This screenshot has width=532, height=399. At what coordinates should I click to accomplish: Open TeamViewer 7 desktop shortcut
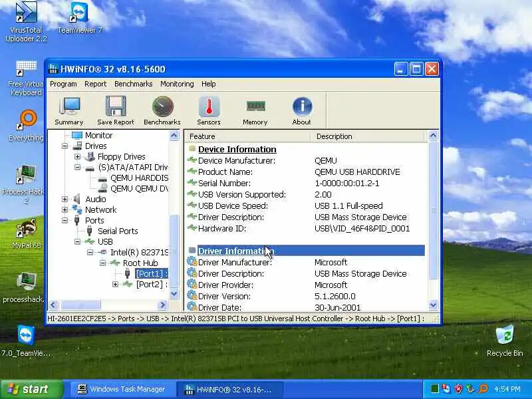pyautogui.click(x=80, y=18)
